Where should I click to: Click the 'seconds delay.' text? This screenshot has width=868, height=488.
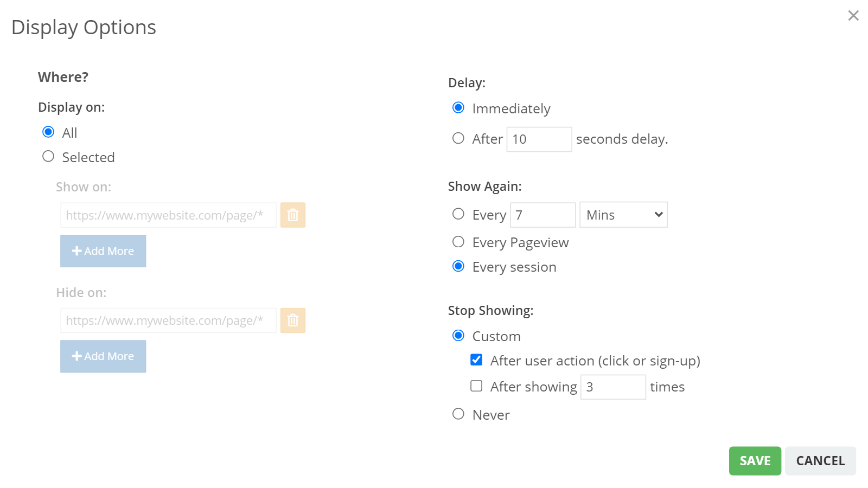(x=622, y=139)
